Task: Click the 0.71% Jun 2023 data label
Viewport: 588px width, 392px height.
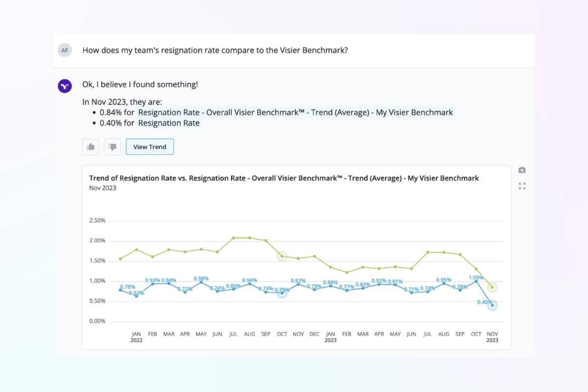Action: [x=412, y=290]
